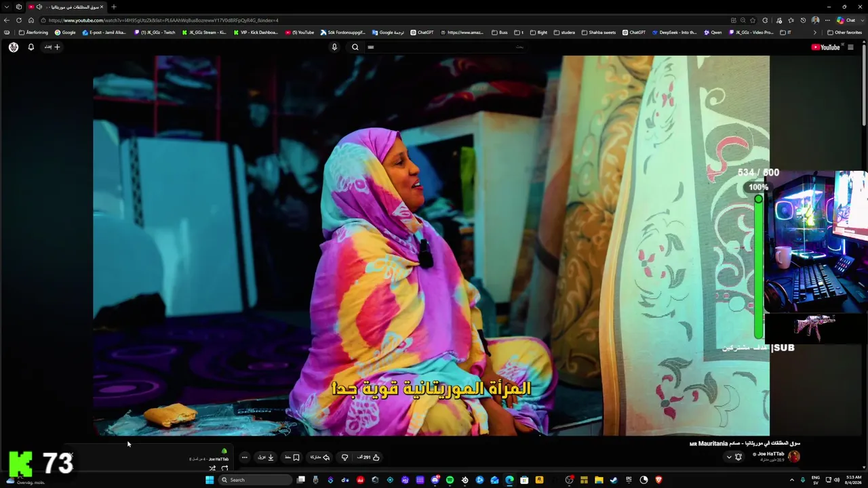
Task: Save the video with the bookmark button
Action: coord(292,457)
